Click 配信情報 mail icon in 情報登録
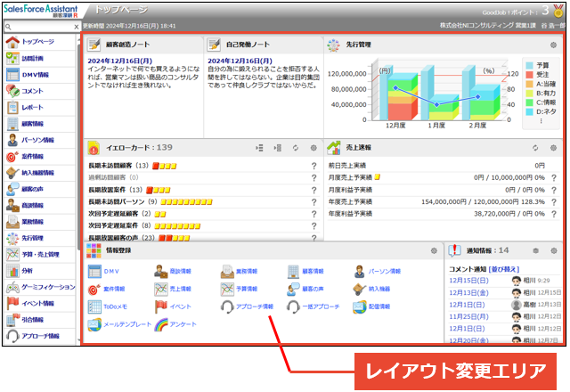 [360, 306]
